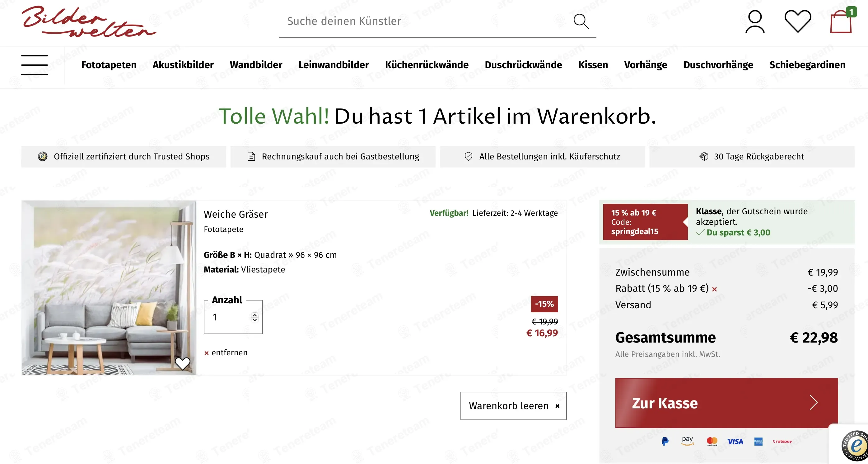Open the wishlist heart icon in header
The height and width of the screenshot is (464, 868).
pyautogui.click(x=798, y=21)
